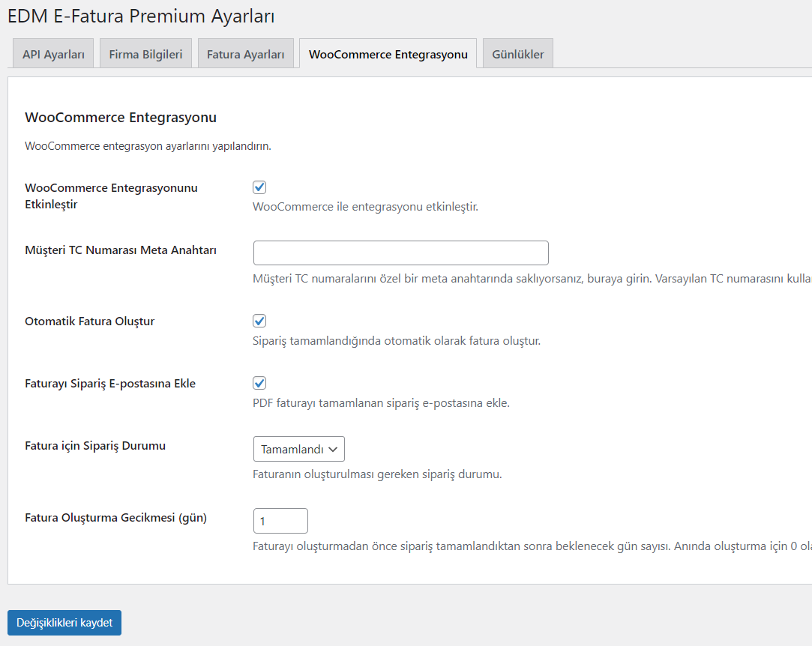Viewport: 812px width, 646px height.
Task: Click the Faturayı Sipariş E-postasına Ekle label
Action: pyautogui.click(x=110, y=384)
